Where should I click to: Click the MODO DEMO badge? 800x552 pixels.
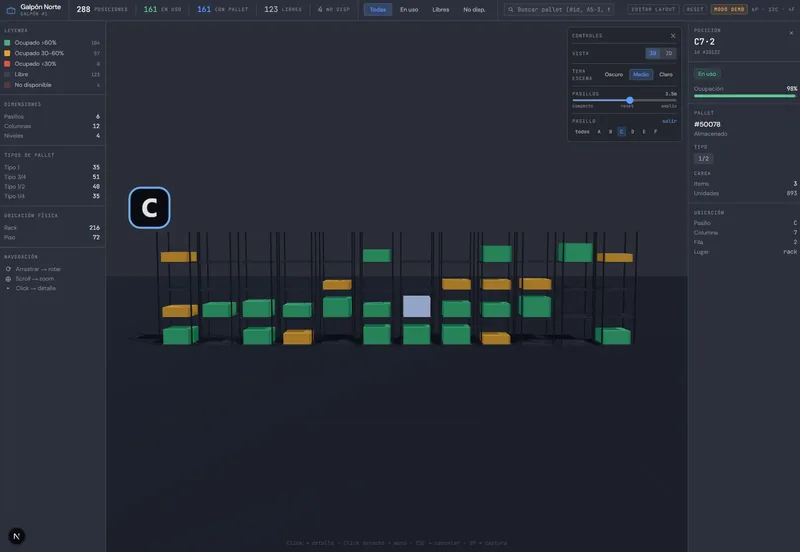pos(729,9)
